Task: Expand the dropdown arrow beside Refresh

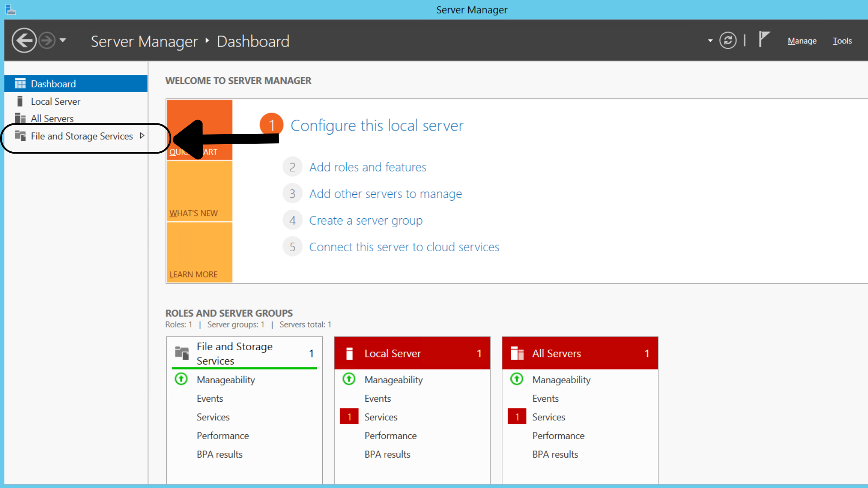Action: pos(710,41)
